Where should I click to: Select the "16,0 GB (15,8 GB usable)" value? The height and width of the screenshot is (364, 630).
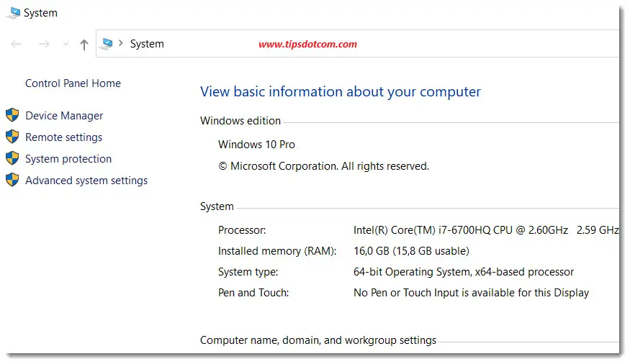(411, 251)
